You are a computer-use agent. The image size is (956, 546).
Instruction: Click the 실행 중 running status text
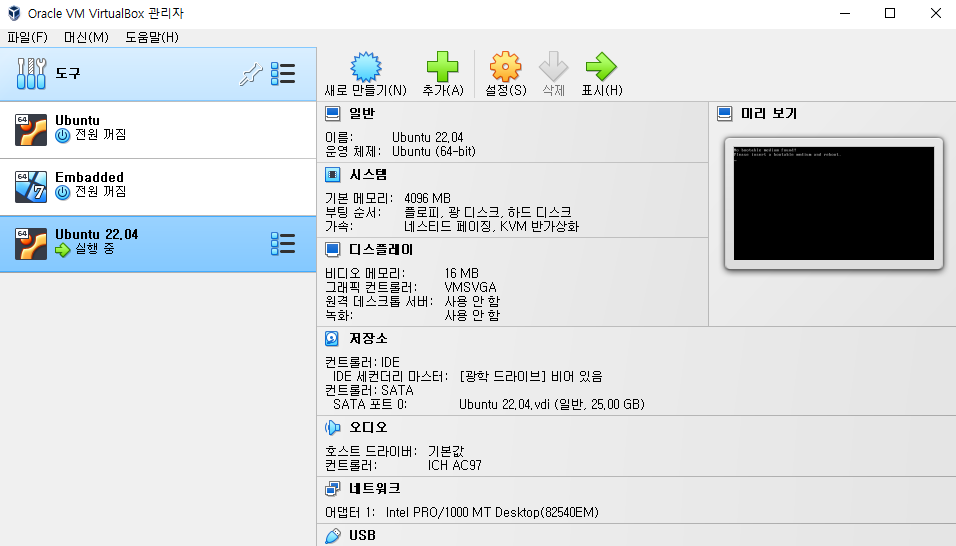click(95, 249)
